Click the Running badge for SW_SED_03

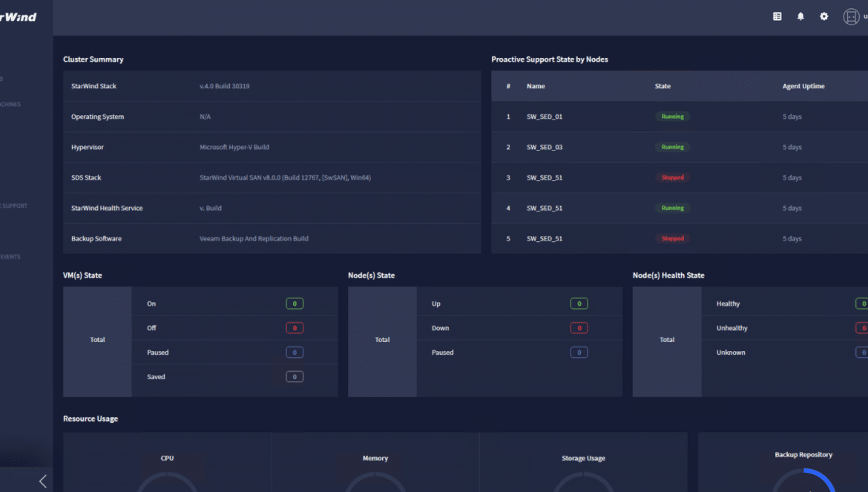pos(673,147)
